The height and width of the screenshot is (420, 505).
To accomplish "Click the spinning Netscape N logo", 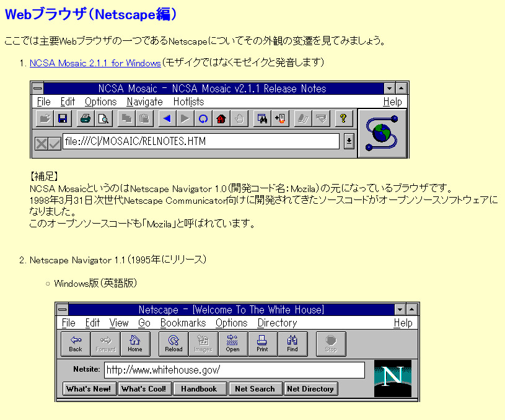I will (x=393, y=380).
